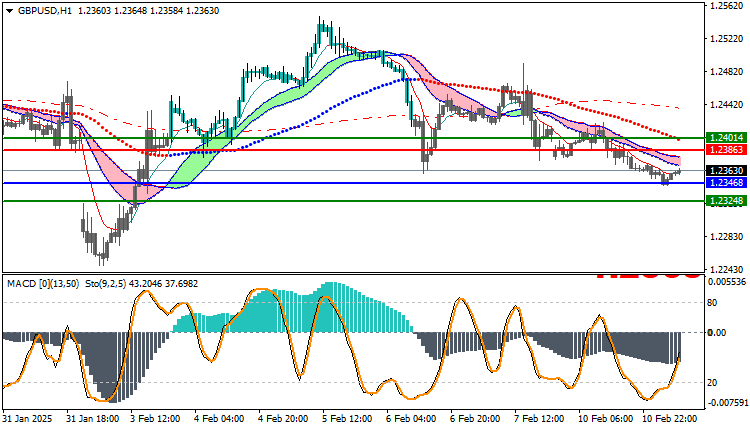Click the 1.22830 price scale value
Image resolution: width=750 pixels, height=430 pixels.
click(727, 237)
